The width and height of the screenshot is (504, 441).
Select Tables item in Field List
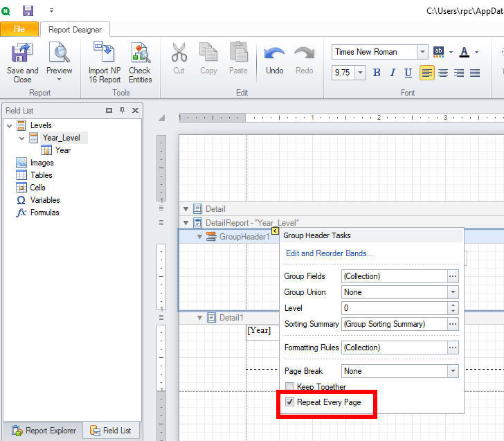[41, 175]
